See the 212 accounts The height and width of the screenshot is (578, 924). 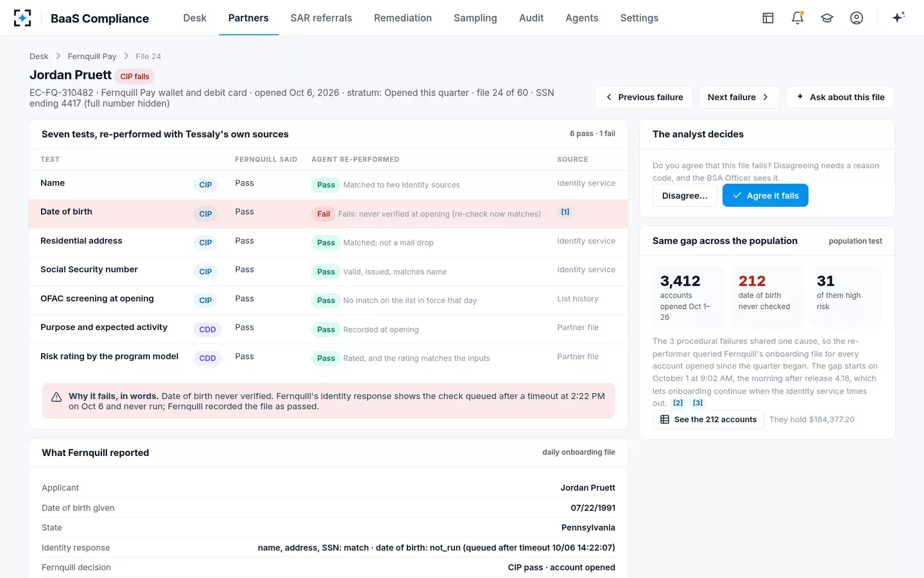(708, 419)
